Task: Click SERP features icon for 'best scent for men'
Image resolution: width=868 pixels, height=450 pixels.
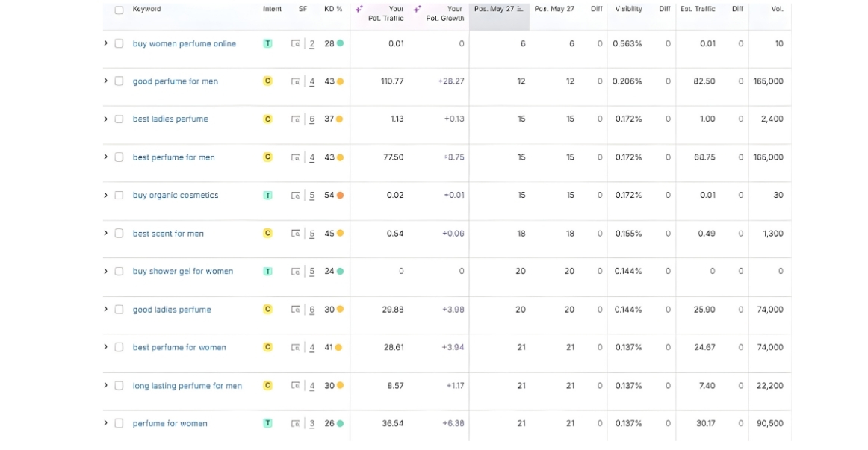Action: [x=296, y=234]
